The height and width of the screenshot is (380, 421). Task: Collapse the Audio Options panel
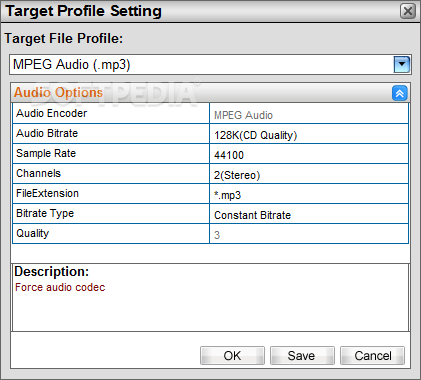400,93
